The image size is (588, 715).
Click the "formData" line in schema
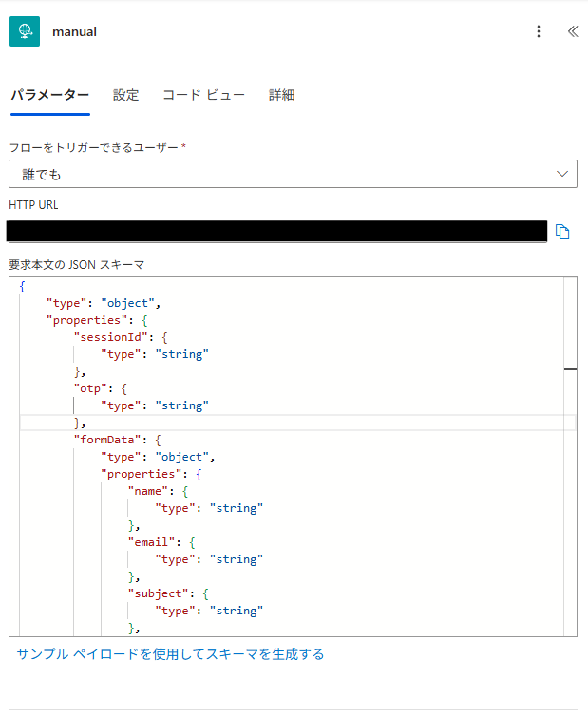point(117,440)
